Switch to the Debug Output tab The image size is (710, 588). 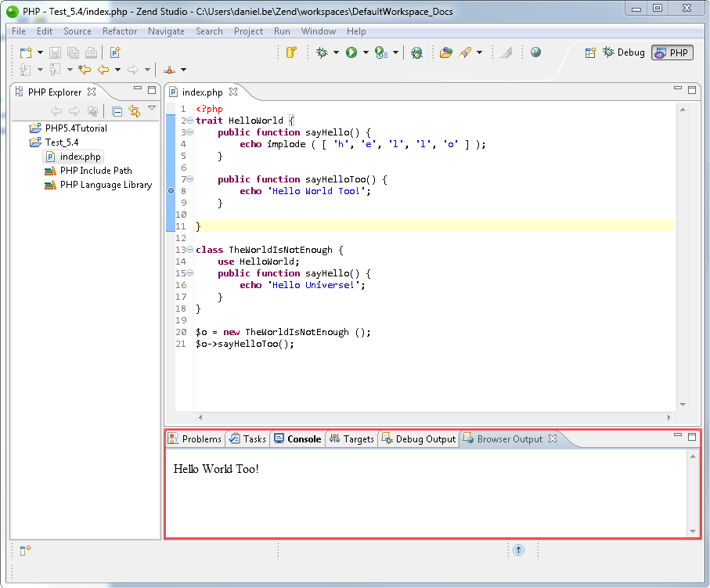point(419,439)
